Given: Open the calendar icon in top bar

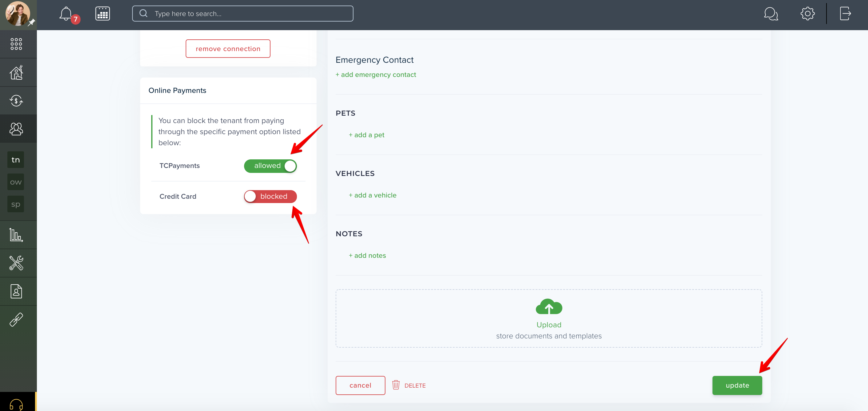Looking at the screenshot, I should coord(102,14).
